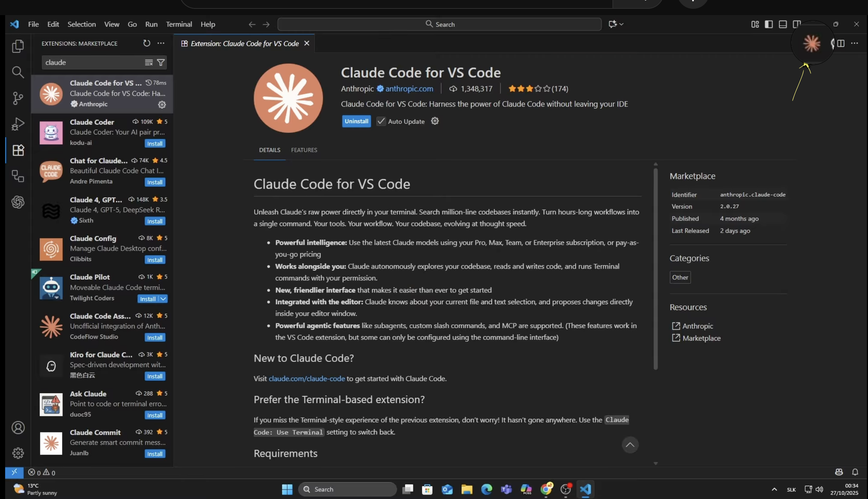Open the anthropic.com publisher link
Screen dimensions: 868x499
point(409,89)
